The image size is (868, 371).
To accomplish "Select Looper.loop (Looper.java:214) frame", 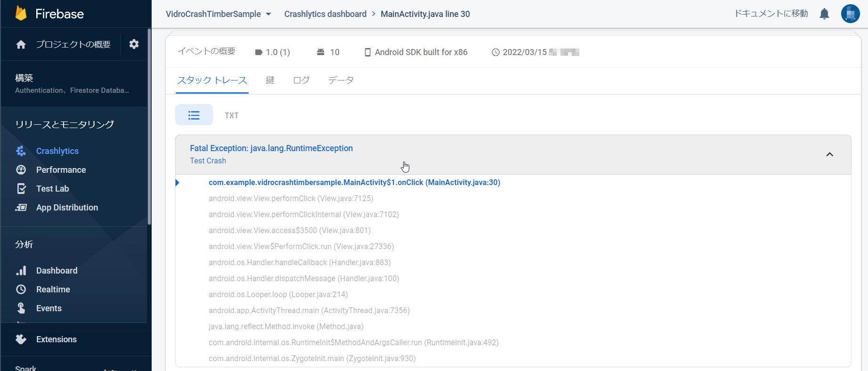I will [278, 294].
